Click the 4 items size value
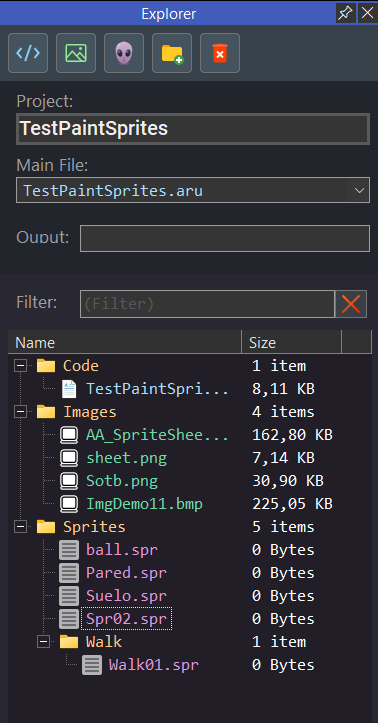378x723 pixels. [x=283, y=412]
